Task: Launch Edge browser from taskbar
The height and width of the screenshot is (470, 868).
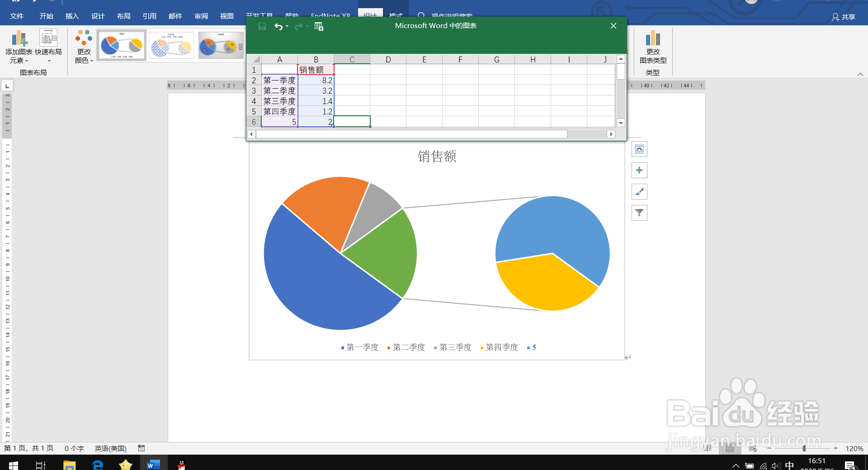Action: pyautogui.click(x=98, y=465)
